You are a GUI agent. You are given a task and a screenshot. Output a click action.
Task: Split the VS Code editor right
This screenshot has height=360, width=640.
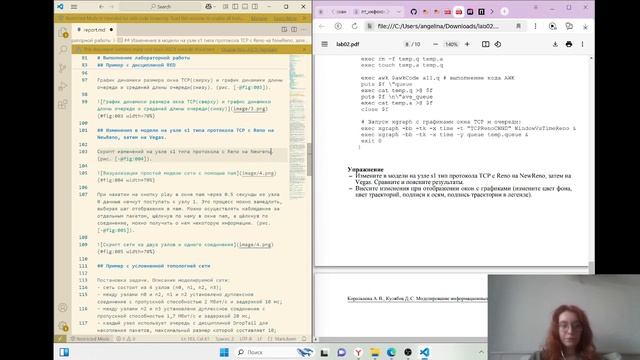(294, 29)
